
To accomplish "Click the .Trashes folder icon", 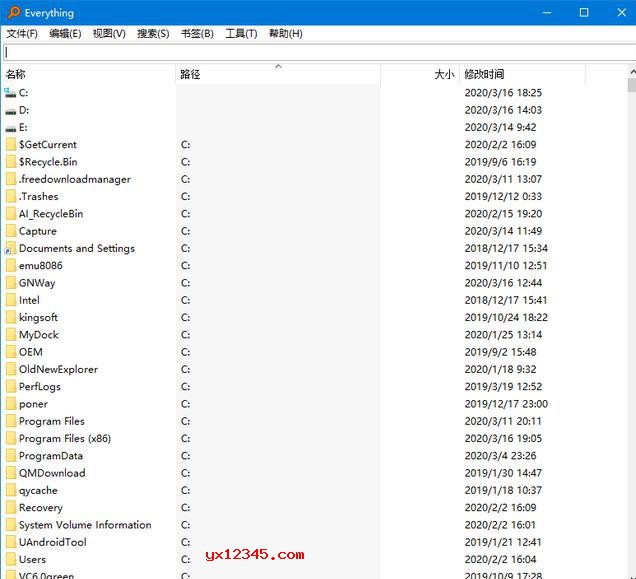I will [x=11, y=196].
